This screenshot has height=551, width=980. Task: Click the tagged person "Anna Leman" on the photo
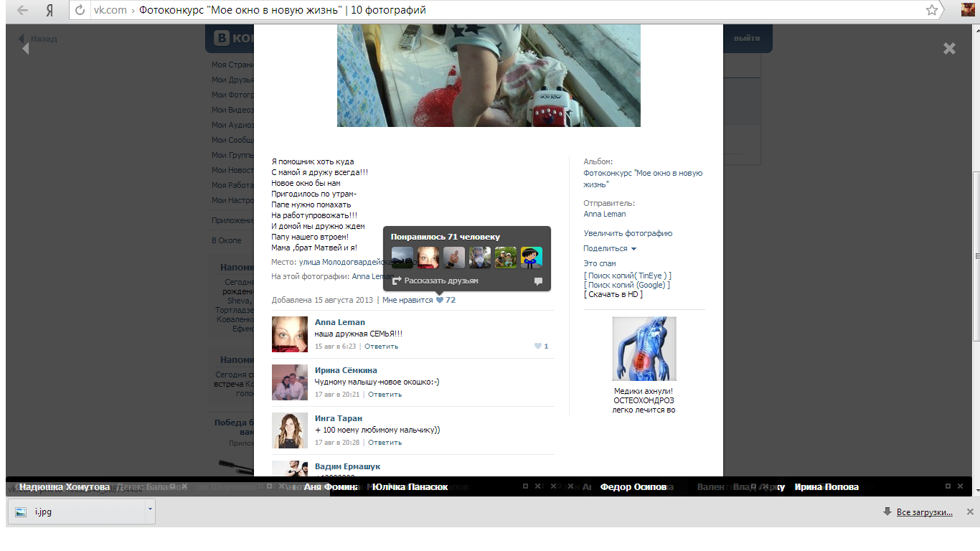(372, 276)
